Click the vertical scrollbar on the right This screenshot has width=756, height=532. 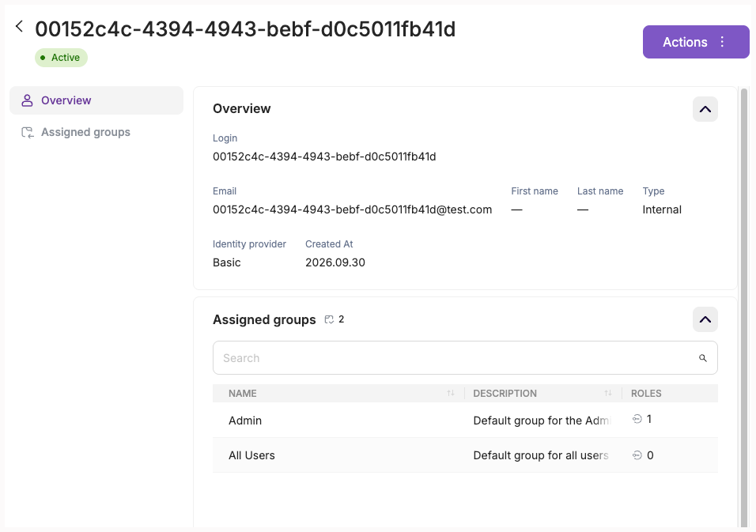[x=744, y=308]
